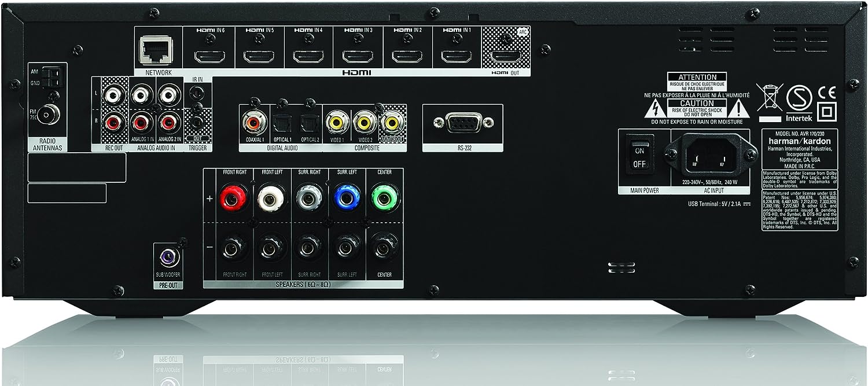Select the HDMI OUT ARC port
The image size is (868, 386).
coord(505,57)
